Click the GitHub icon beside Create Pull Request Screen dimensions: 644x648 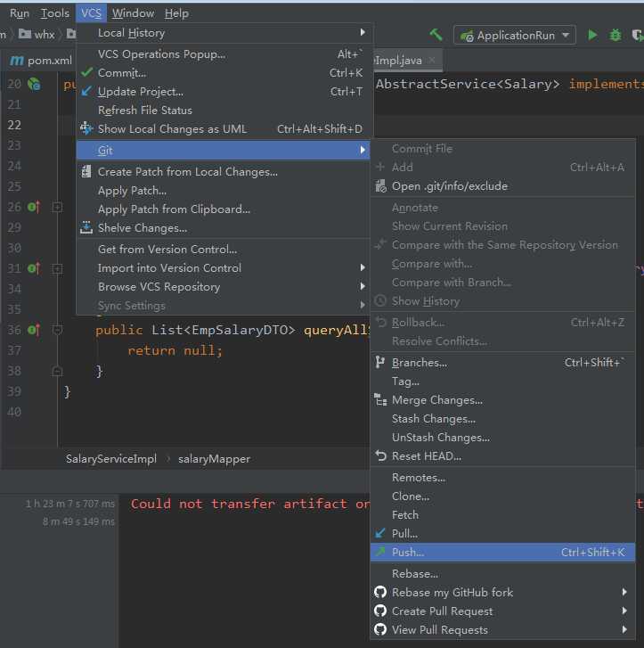coord(380,611)
